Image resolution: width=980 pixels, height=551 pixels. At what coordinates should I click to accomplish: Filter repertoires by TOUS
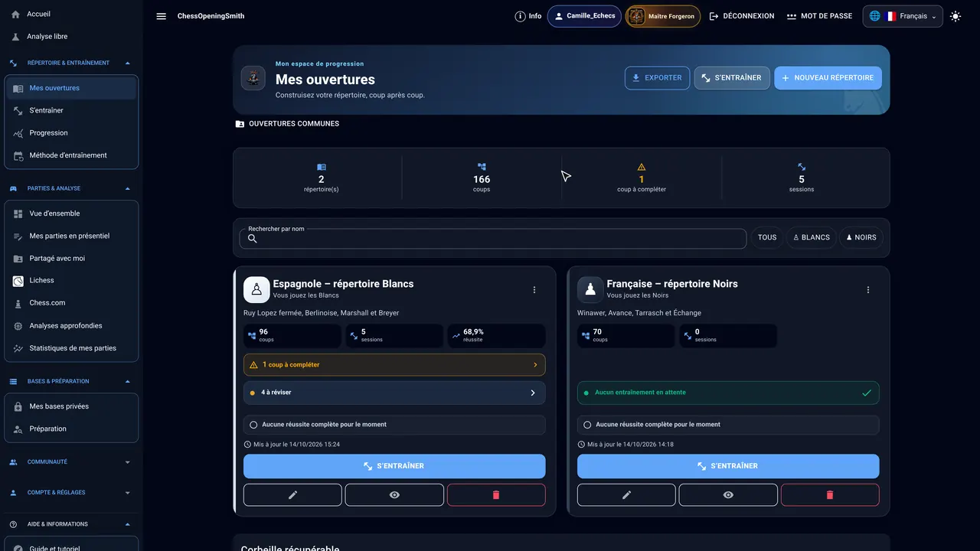(767, 238)
